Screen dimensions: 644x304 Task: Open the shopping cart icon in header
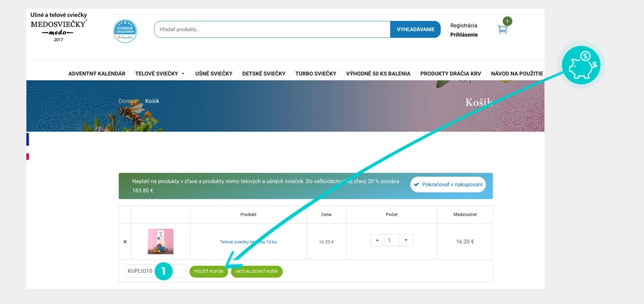502,29
